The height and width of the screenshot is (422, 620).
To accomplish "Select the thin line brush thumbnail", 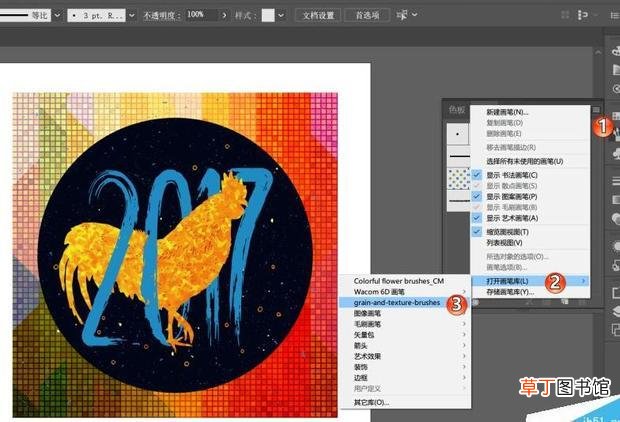I will click(459, 156).
